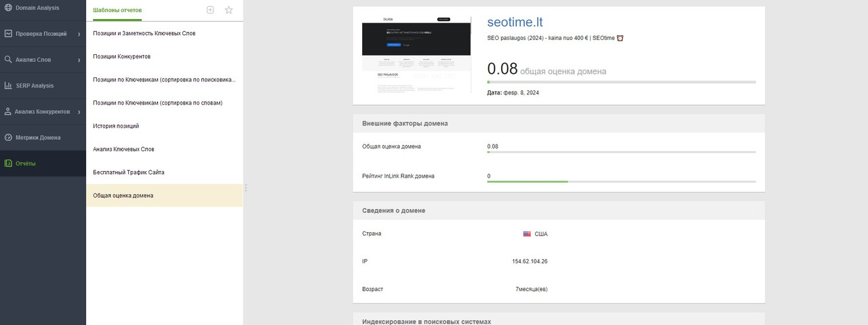Expand the Проверка Позиций submenu arrow
The image size is (868, 325).
79,34
